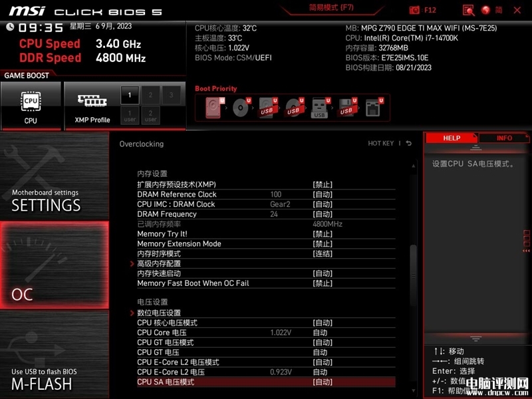Select the CPU SA 电压模式 row
The image size is (532, 399).
[x=266, y=382]
